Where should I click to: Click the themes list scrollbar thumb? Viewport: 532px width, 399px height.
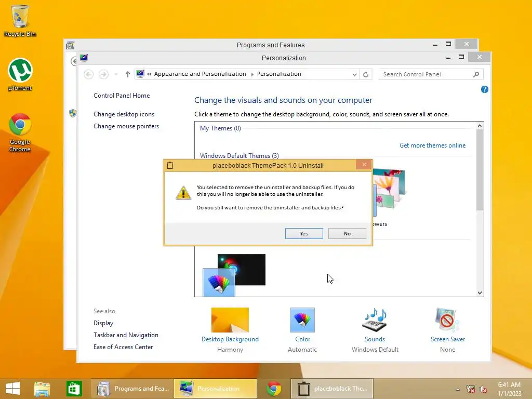pos(480,170)
